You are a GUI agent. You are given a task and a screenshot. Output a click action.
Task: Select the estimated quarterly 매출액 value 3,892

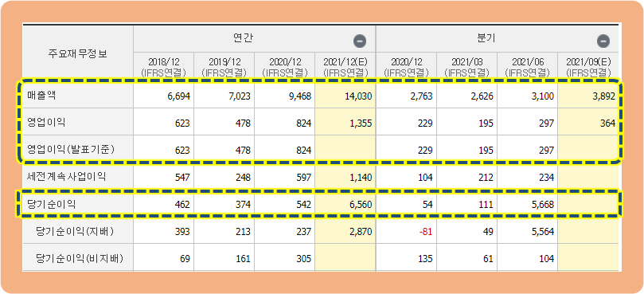pos(603,97)
